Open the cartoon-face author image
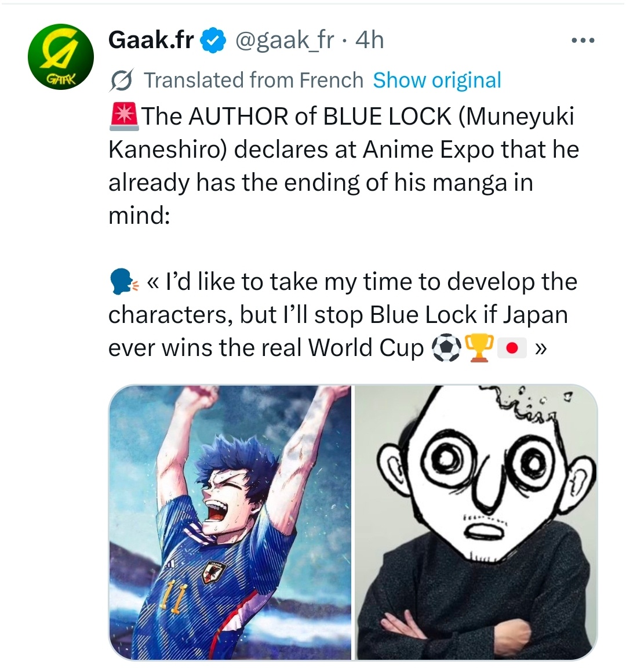This screenshot has height=672, width=626. coord(476,522)
